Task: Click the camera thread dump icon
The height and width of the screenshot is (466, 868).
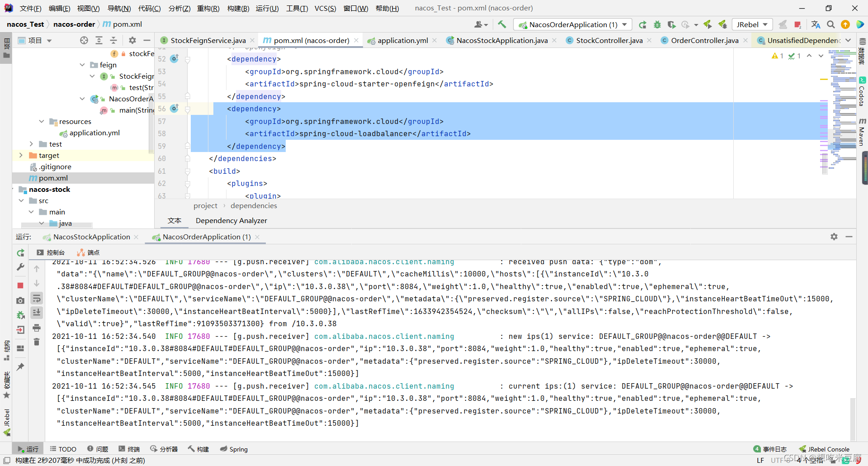Action: [20, 300]
